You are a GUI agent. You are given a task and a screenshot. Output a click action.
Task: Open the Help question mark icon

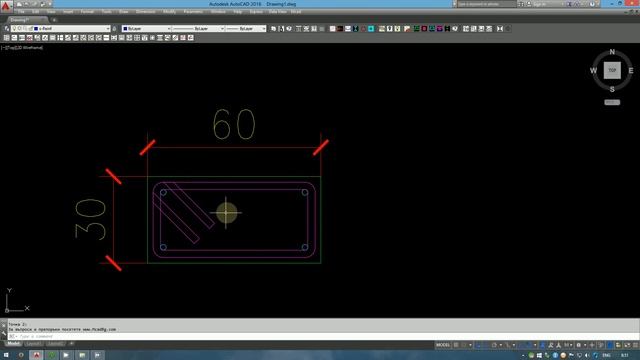pyautogui.click(x=593, y=4)
